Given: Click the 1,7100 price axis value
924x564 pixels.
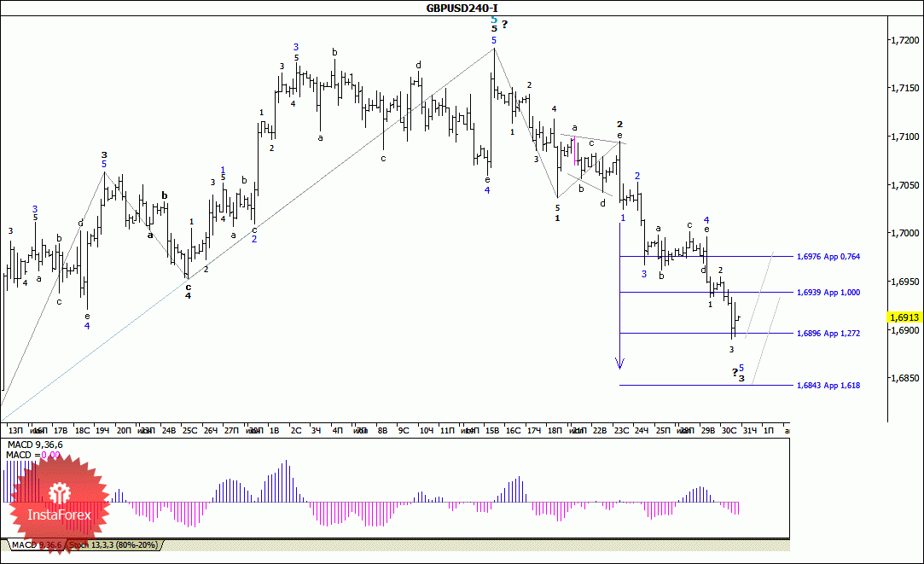Looking at the screenshot, I should coord(904,137).
